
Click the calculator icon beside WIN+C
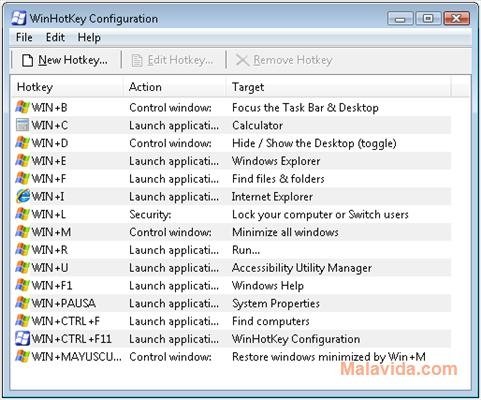pos(22,125)
